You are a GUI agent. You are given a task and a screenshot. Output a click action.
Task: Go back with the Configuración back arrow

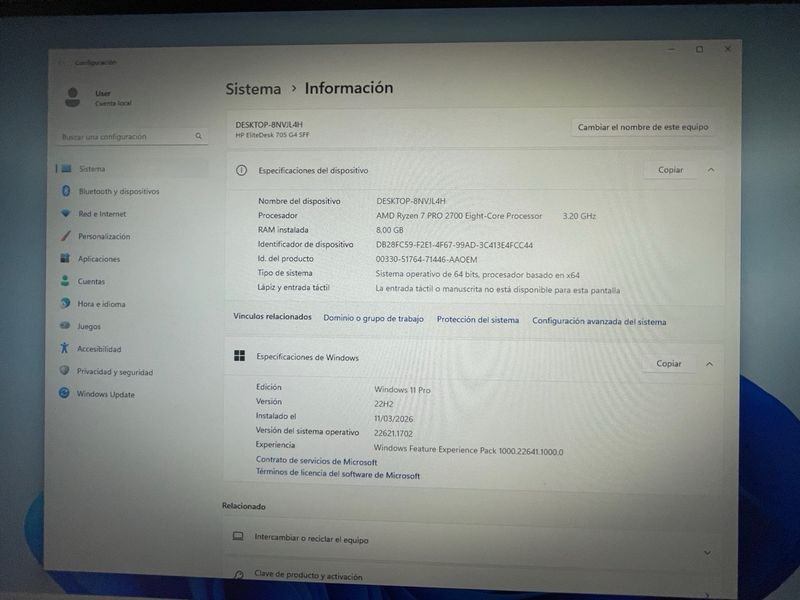point(61,63)
